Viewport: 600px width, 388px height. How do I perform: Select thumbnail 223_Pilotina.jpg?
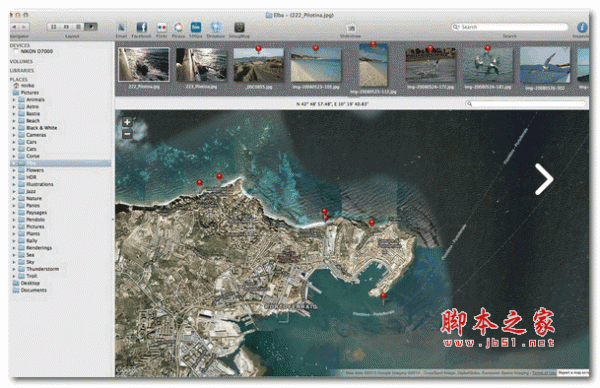(x=201, y=64)
